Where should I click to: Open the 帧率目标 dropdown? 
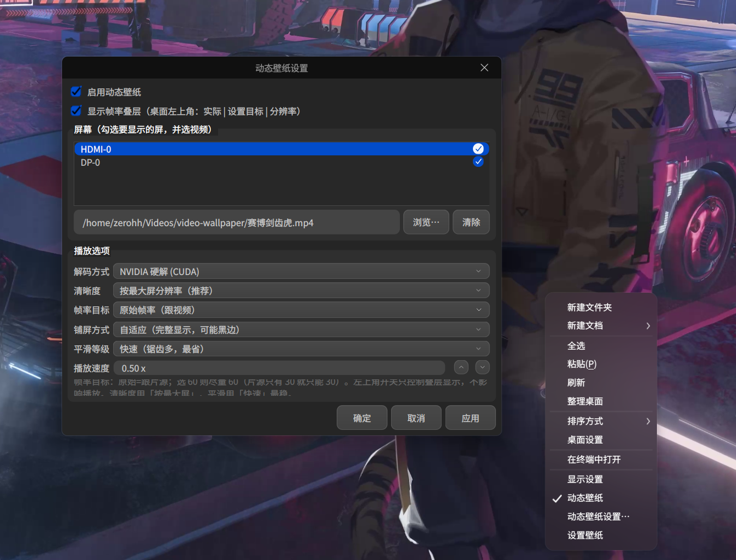[302, 310]
